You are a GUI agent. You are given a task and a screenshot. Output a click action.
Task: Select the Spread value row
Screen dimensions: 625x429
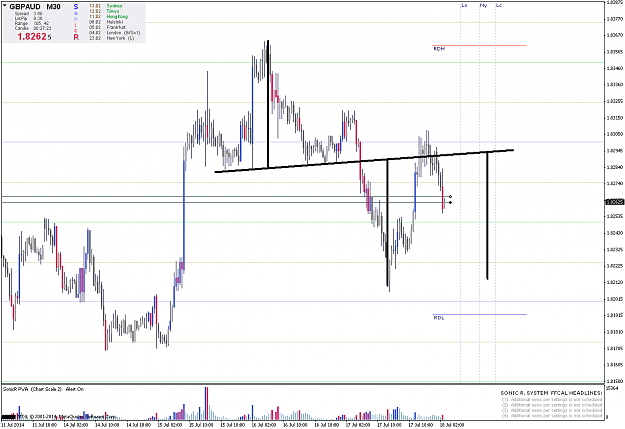28,14
